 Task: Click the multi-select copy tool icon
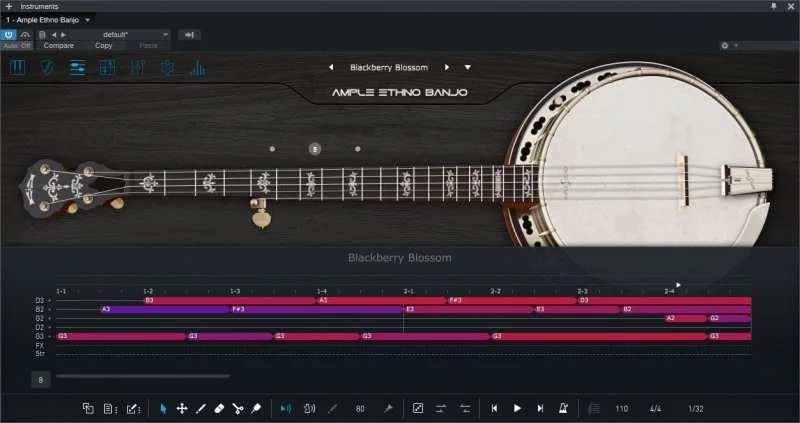[88, 408]
